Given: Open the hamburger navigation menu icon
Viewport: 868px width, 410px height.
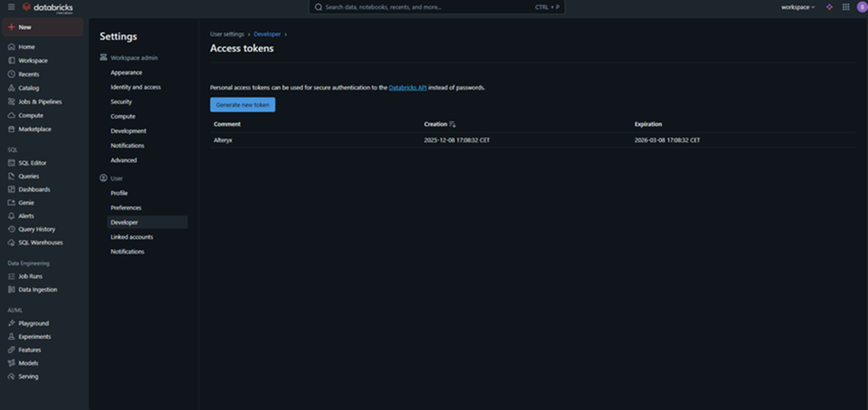Looking at the screenshot, I should point(11,7).
